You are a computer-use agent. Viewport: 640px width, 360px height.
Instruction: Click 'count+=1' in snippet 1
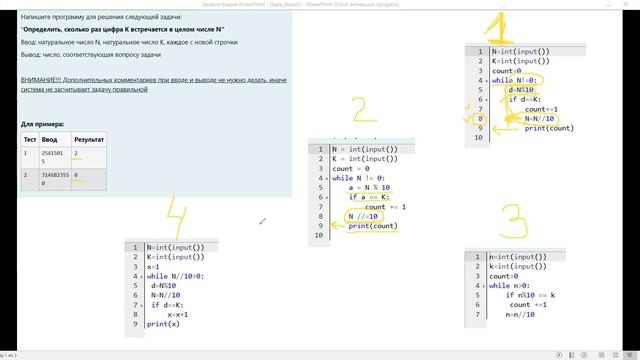[x=541, y=109]
